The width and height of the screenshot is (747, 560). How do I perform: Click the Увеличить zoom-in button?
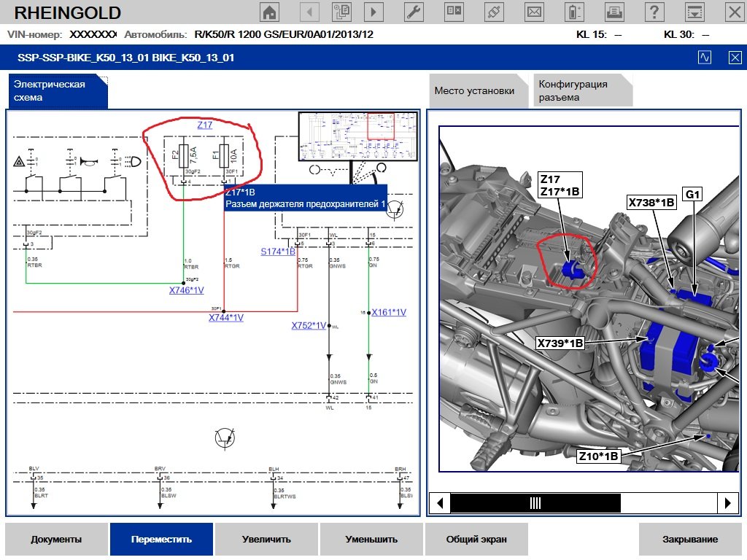pos(266,540)
